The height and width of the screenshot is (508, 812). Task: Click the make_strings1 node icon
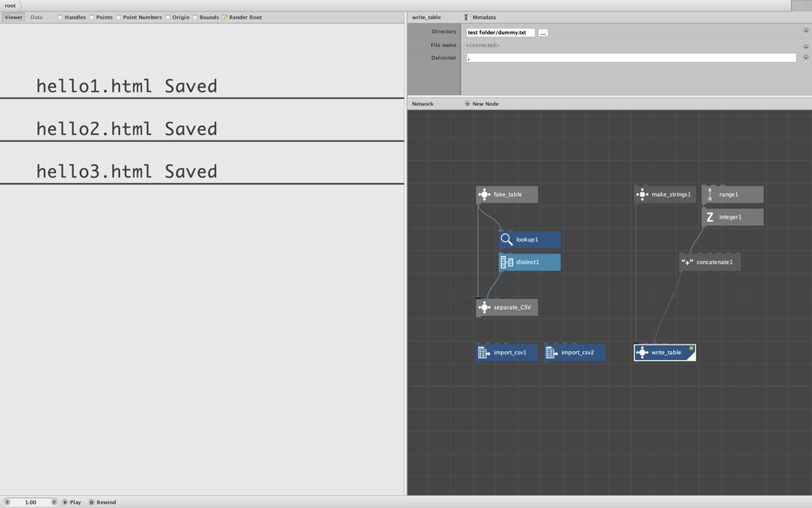point(642,194)
